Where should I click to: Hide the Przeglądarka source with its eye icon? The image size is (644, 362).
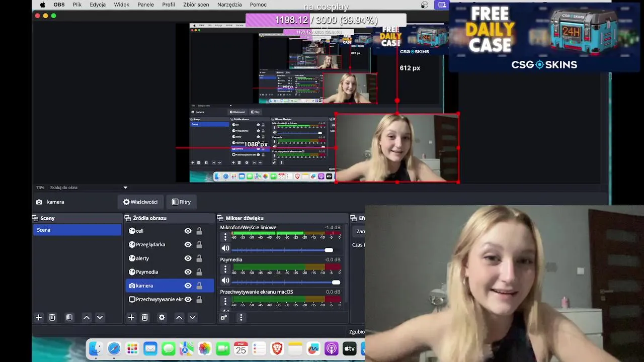(x=188, y=244)
